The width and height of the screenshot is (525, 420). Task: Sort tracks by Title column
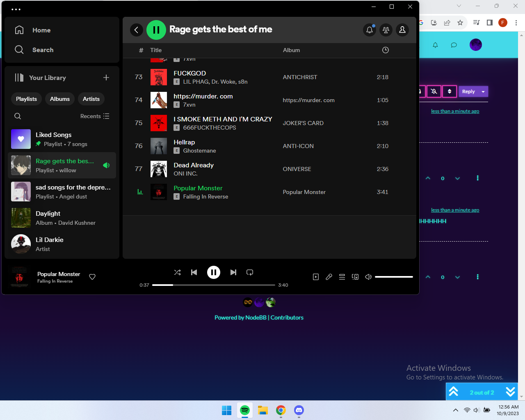(156, 50)
